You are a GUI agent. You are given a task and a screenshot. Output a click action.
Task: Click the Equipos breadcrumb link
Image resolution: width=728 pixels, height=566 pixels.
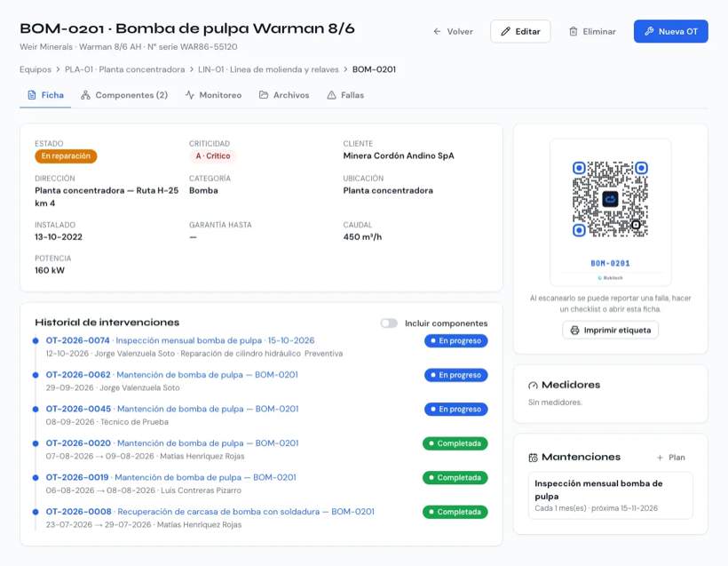(36, 69)
